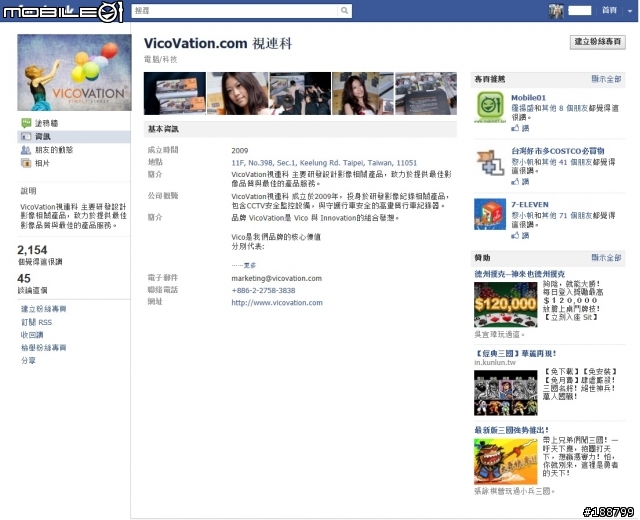Open the Mobile01 page name link
Screen dimensions: 640x520
click(x=528, y=98)
